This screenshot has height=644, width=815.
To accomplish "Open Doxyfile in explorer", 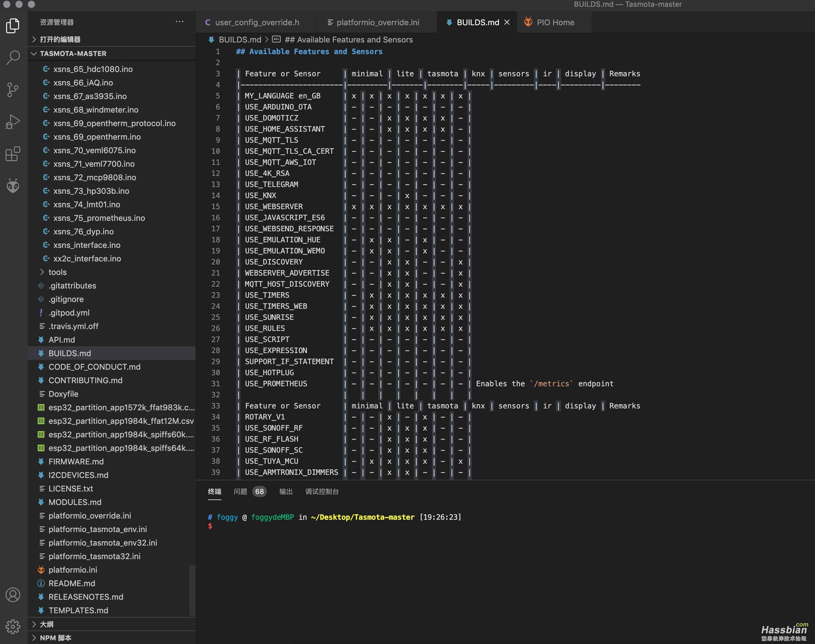I will coord(112,394).
